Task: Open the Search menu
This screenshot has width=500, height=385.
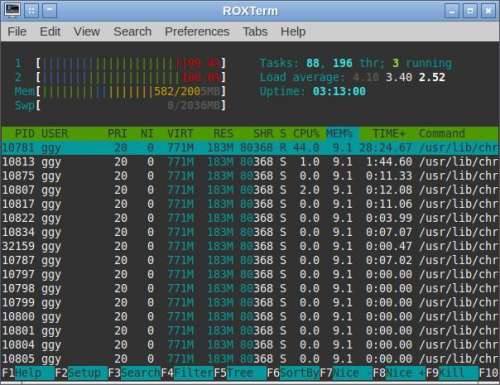Action: click(132, 32)
